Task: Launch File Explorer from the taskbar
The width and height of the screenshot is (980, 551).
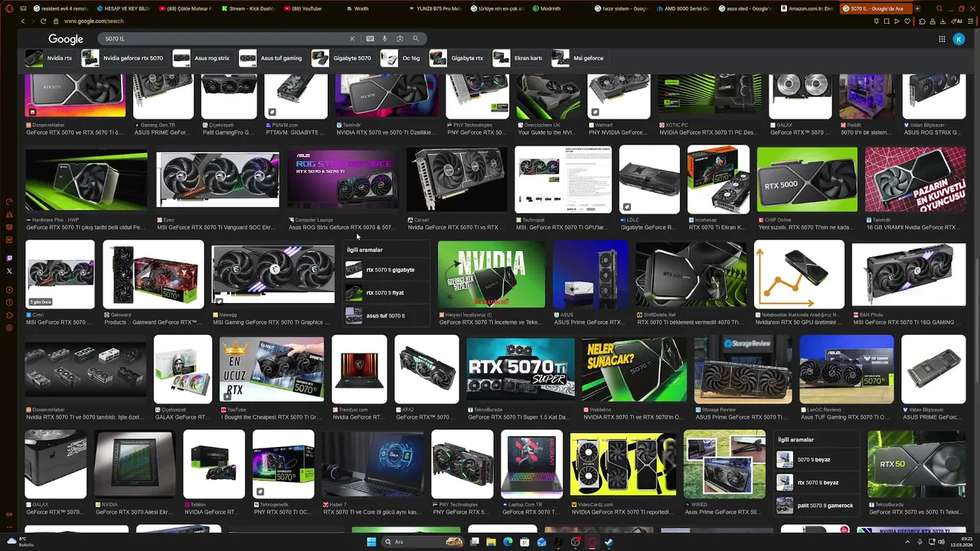Action: (x=491, y=542)
